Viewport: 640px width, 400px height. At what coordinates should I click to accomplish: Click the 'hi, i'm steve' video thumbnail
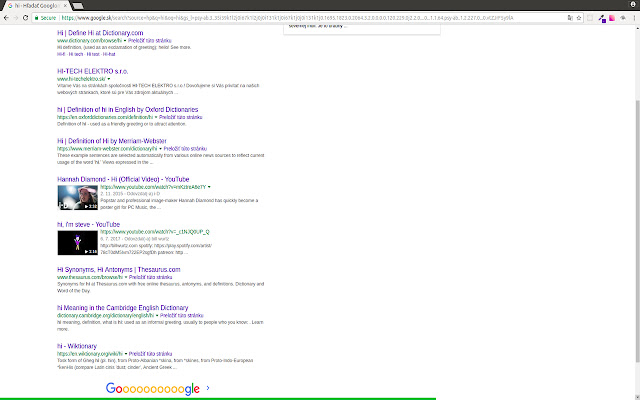[x=78, y=243]
